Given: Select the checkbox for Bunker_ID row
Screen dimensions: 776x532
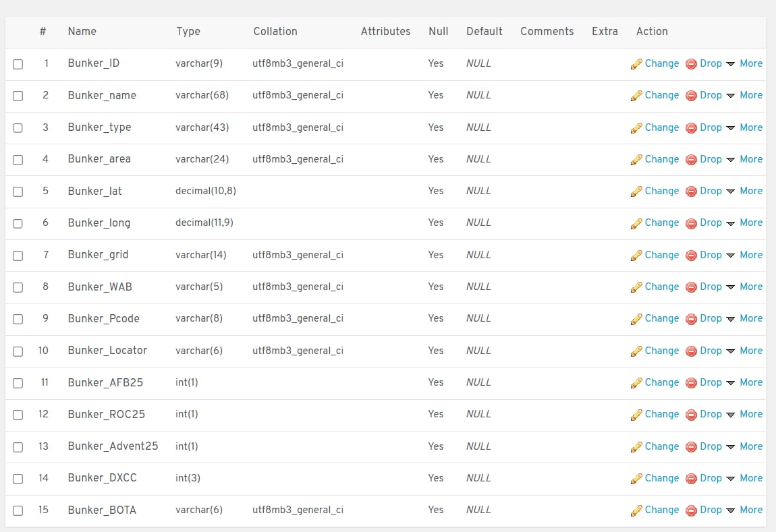Looking at the screenshot, I should tap(18, 64).
